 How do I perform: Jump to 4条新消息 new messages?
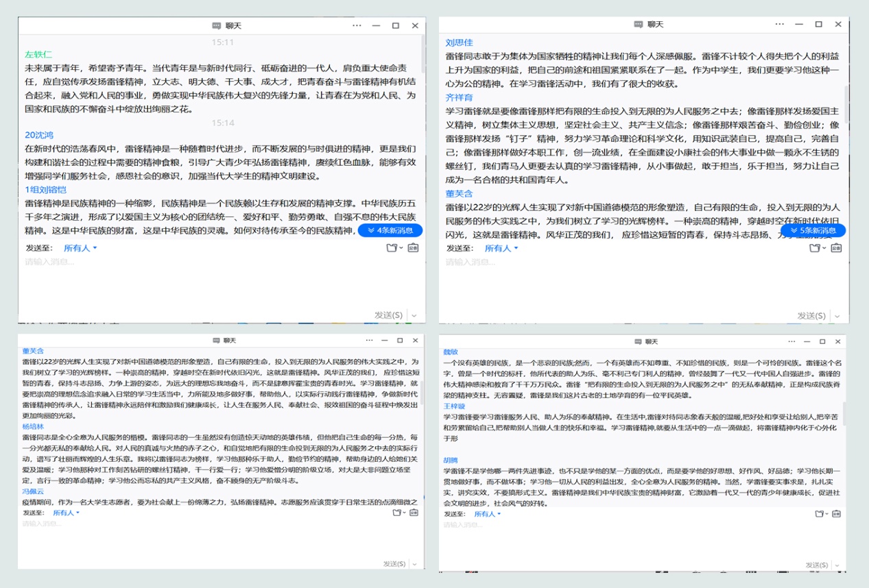pyautogui.click(x=390, y=231)
